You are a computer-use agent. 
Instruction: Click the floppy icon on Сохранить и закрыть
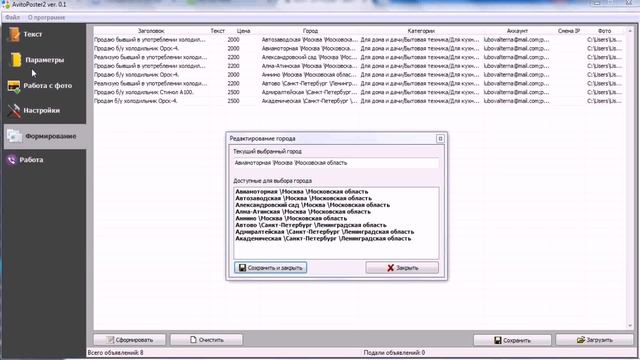242,268
